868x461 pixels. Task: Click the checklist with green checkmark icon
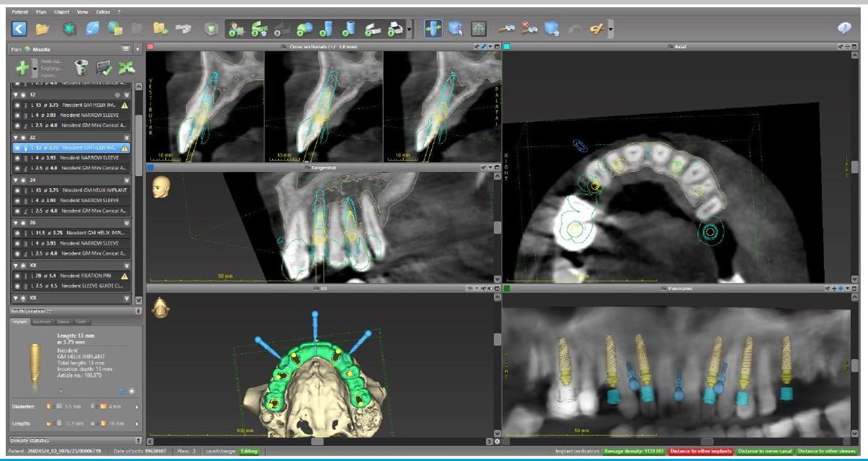coord(105,67)
